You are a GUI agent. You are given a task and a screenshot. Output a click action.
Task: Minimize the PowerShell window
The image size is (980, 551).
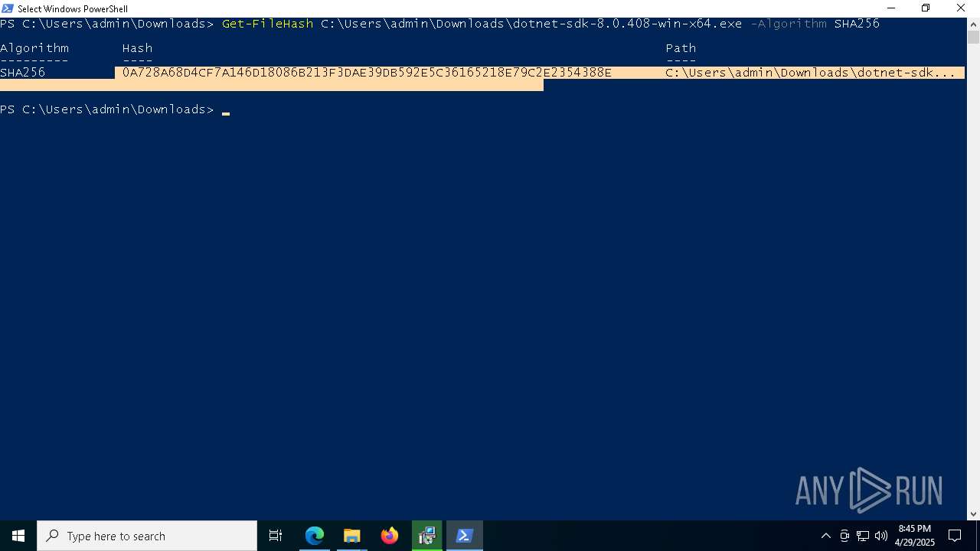891,8
